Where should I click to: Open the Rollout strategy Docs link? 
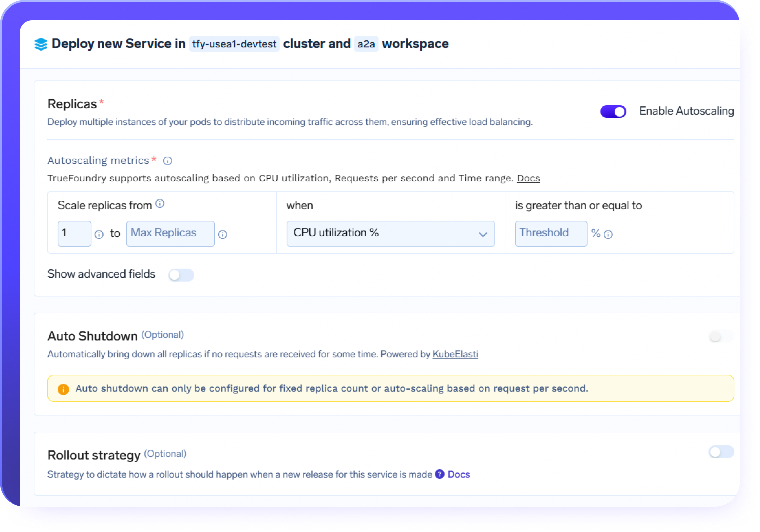[459, 474]
